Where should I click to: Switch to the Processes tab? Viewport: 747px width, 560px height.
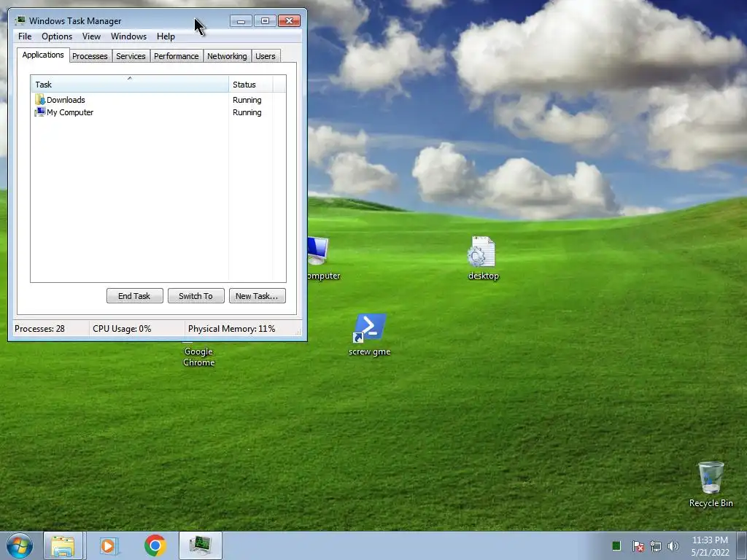click(90, 56)
